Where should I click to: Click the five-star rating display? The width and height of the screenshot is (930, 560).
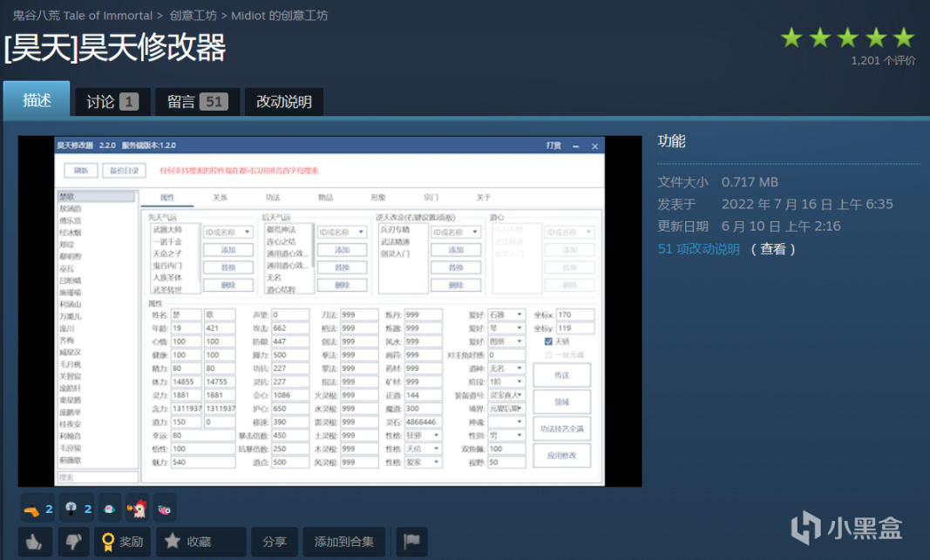[847, 38]
